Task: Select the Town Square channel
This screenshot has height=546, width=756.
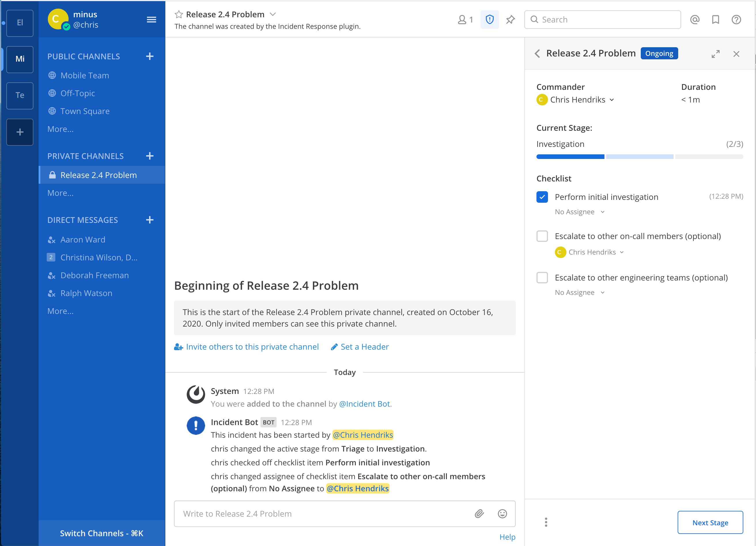Action: coord(85,111)
